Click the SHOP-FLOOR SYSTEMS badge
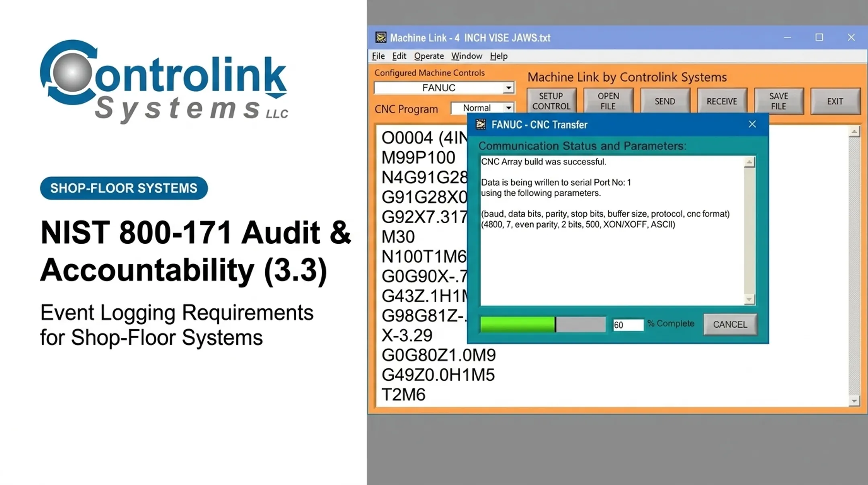The height and width of the screenshot is (485, 868). [x=124, y=188]
